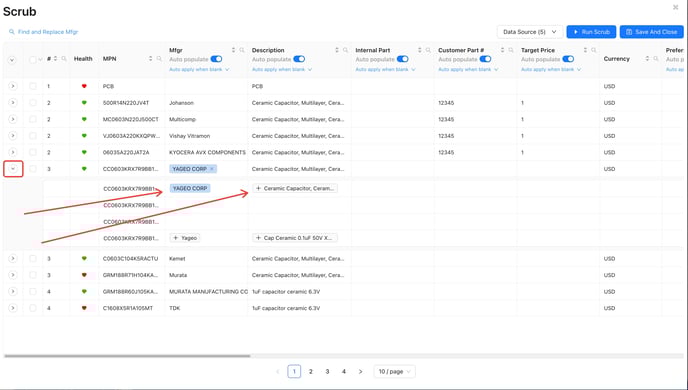This screenshot has height=390, width=688.
Task: Search the Customer Part # column
Action: [511, 50]
